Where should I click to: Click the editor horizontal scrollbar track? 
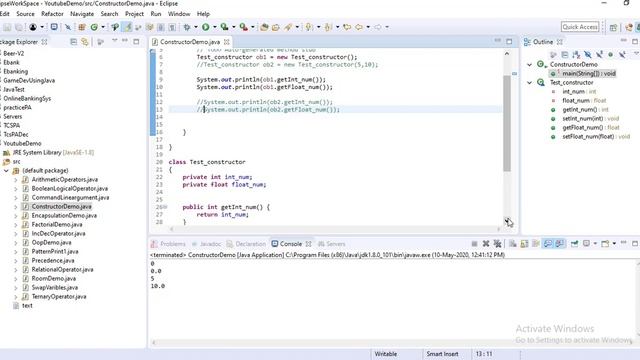pos(335,229)
